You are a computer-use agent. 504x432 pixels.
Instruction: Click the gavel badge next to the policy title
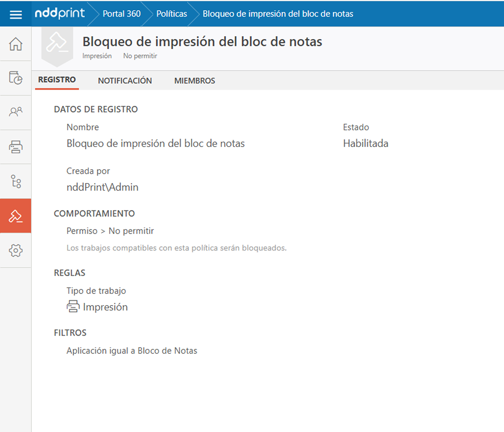[57, 44]
